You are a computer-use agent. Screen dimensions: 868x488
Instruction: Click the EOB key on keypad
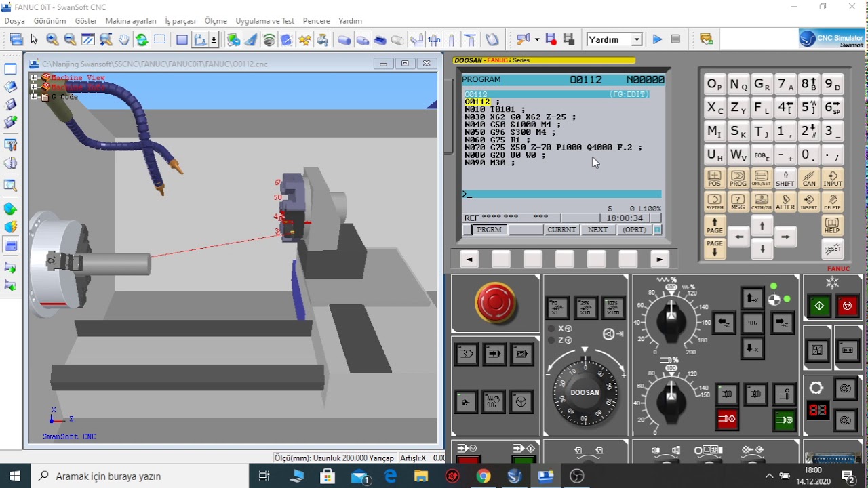point(762,155)
